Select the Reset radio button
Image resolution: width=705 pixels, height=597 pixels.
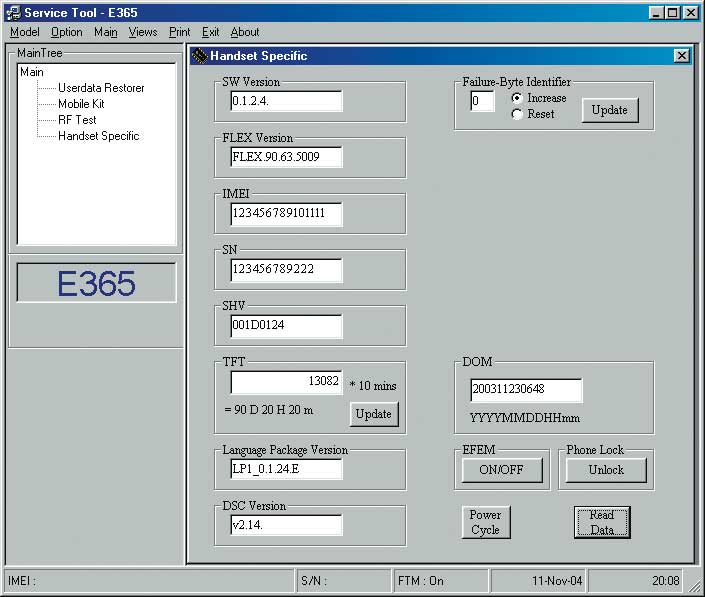(x=517, y=114)
